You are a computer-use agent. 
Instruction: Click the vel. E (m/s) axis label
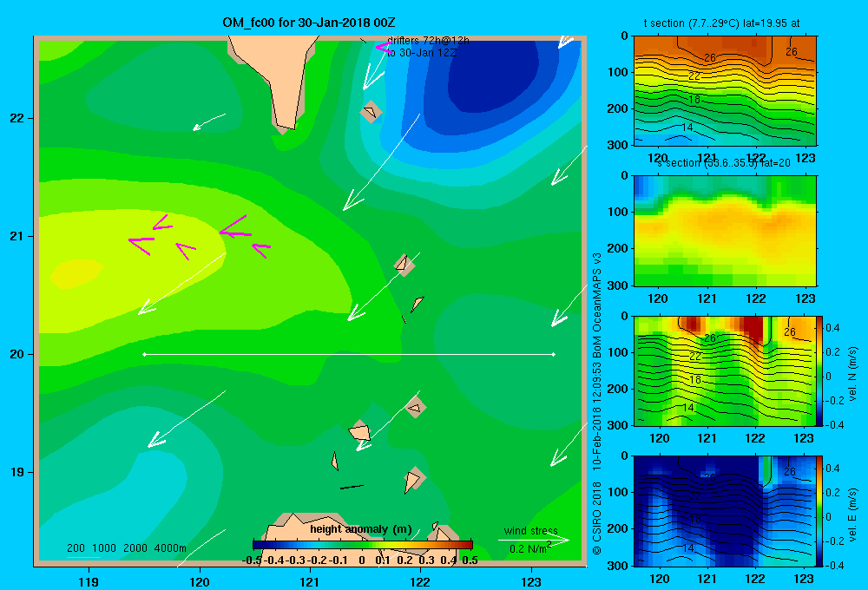tap(853, 515)
